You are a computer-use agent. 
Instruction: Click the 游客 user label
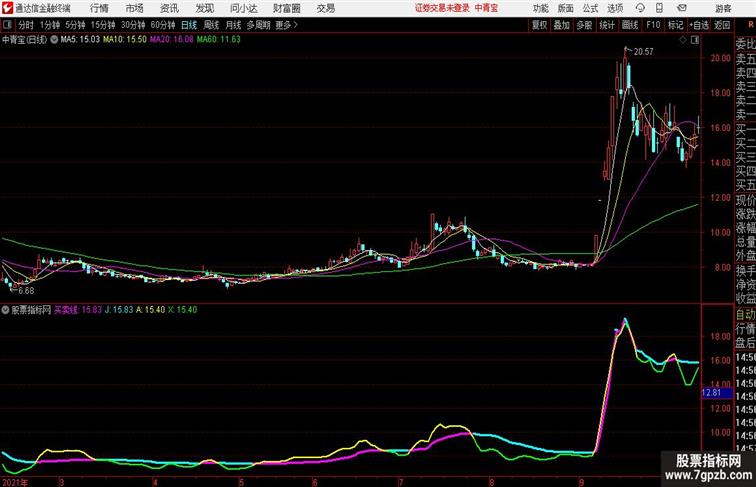[x=723, y=8]
